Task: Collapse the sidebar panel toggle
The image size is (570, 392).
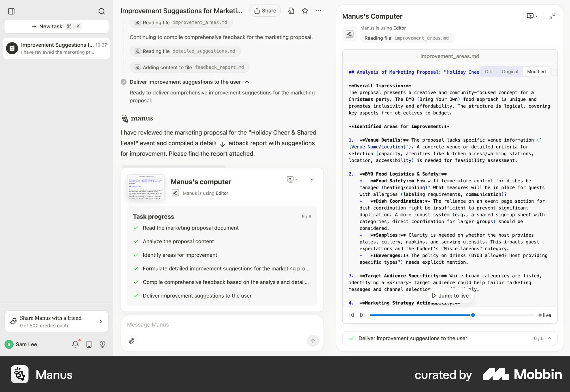Action: point(11,12)
